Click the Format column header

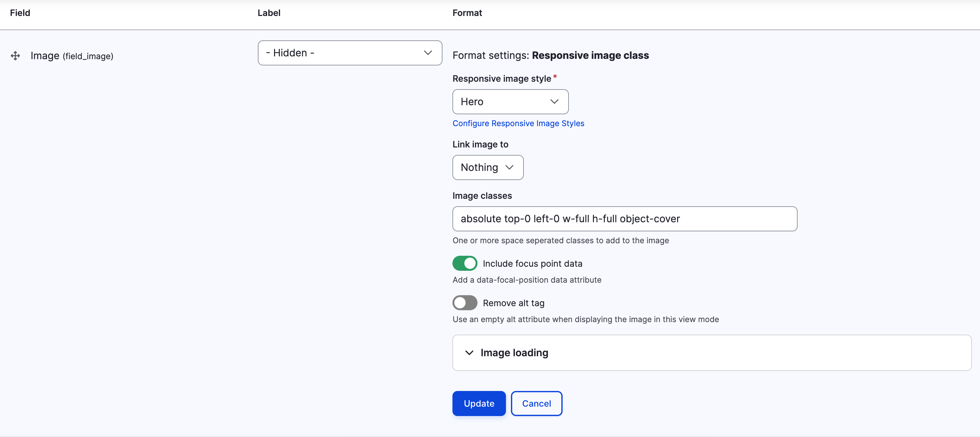tap(467, 13)
